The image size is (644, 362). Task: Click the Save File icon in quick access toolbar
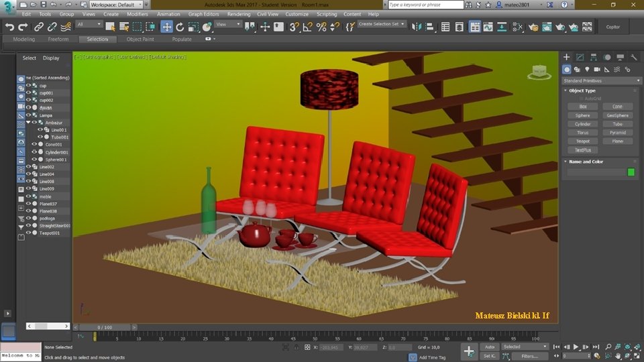click(x=43, y=5)
